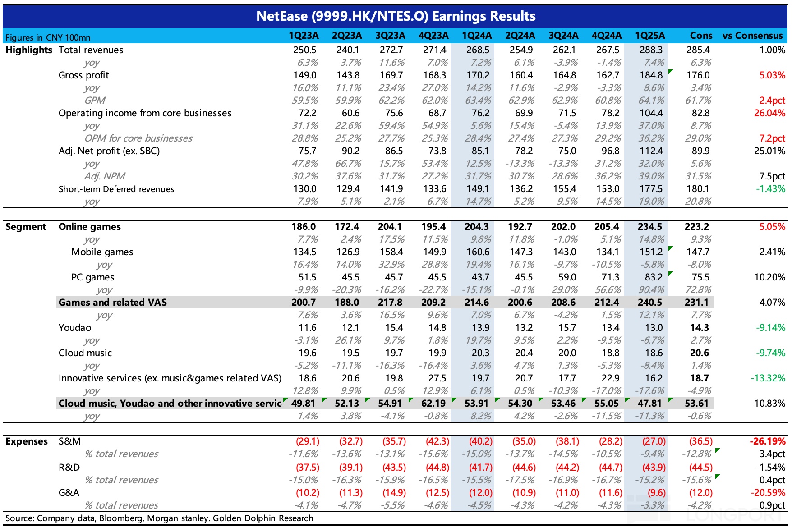792x532 pixels.
Task: Click Cloud music consensus value 20.6
Action: coord(700,353)
